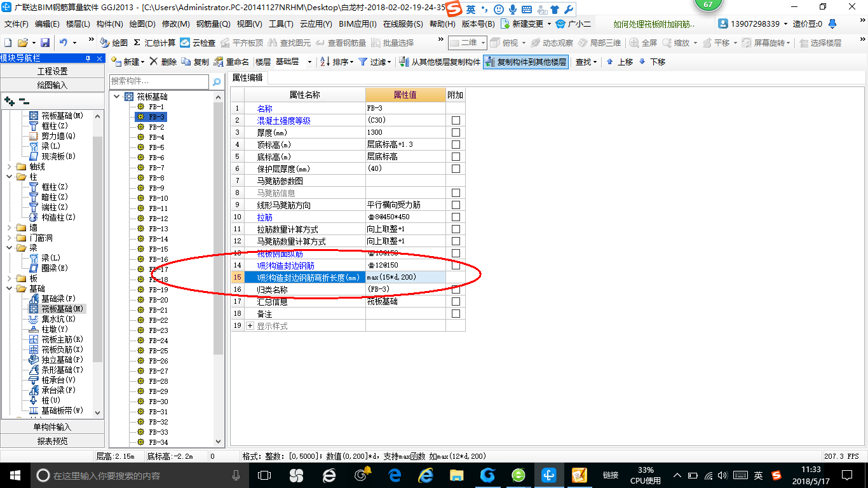Click the undo arrow icon

(64, 43)
